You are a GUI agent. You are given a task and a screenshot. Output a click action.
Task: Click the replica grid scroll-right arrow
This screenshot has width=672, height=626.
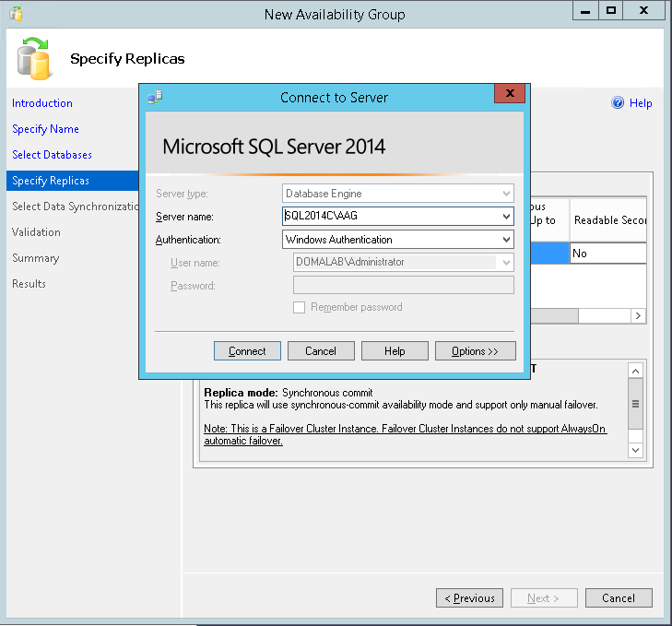(x=638, y=316)
